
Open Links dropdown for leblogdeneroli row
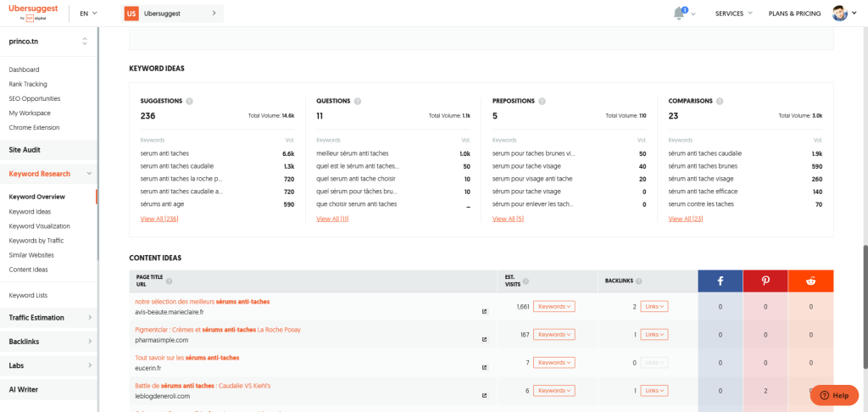pyautogui.click(x=654, y=391)
